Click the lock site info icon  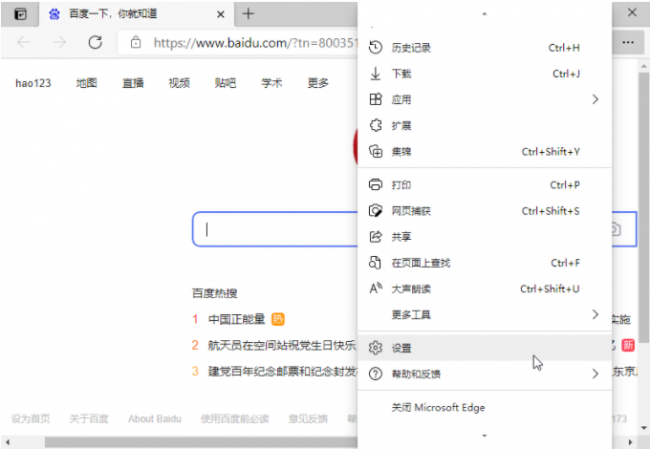(136, 42)
